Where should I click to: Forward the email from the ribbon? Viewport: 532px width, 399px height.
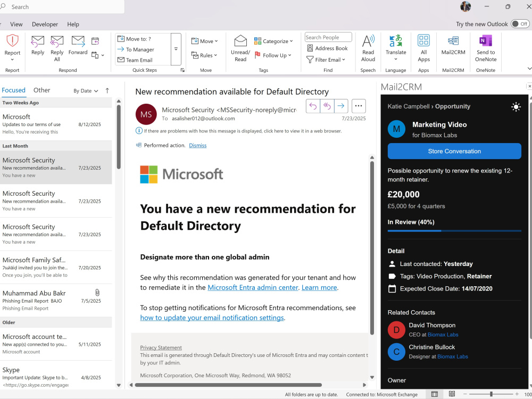click(78, 45)
